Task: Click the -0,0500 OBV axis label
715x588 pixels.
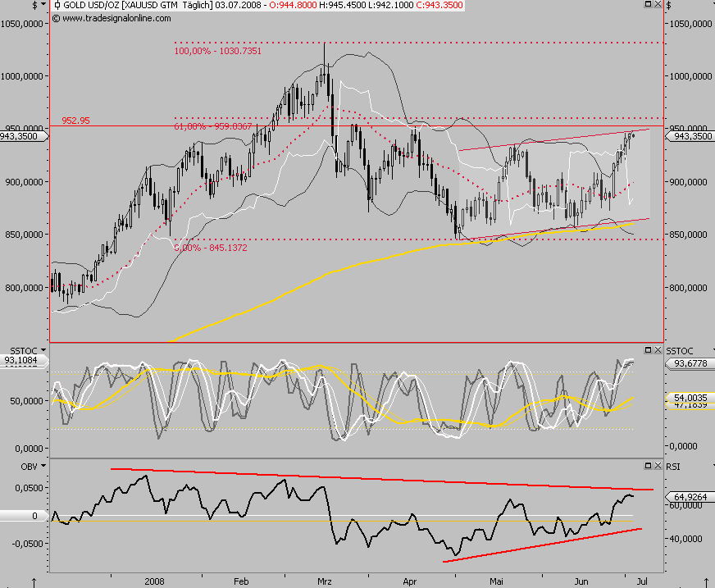Action: pos(27,544)
